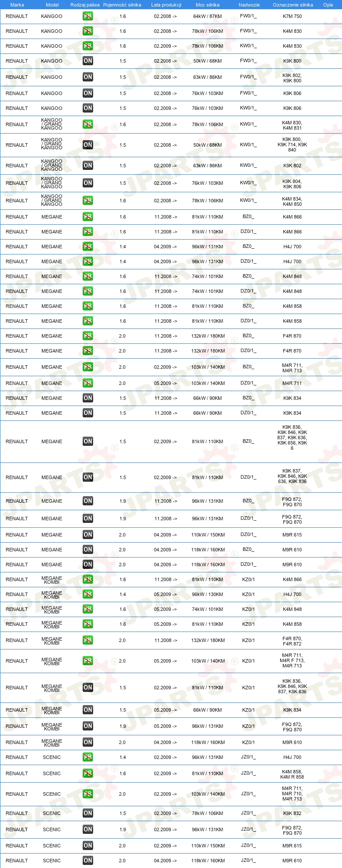Image resolution: width=342 pixels, height=868 pixels.
Task: Click the cell K4M 830, K4M 831
Action: coord(292,125)
